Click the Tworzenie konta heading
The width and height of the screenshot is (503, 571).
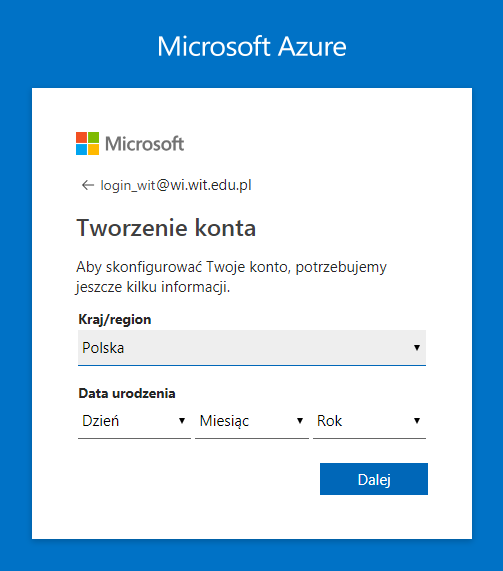pos(166,228)
